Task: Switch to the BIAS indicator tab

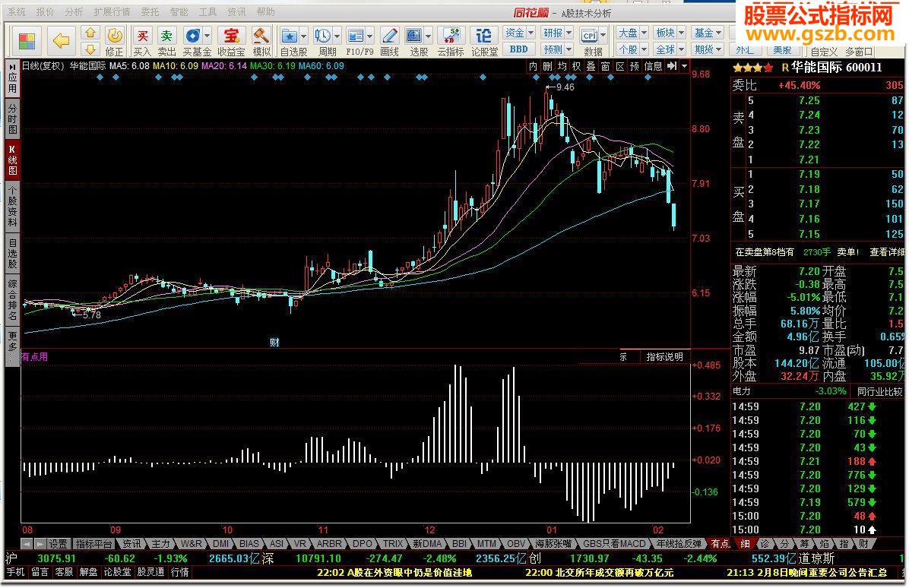Action: (x=249, y=544)
